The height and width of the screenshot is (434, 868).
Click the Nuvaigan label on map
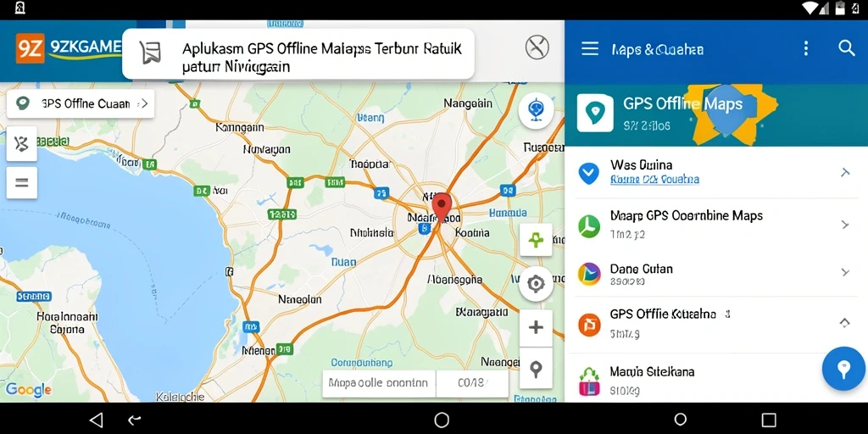[266, 149]
